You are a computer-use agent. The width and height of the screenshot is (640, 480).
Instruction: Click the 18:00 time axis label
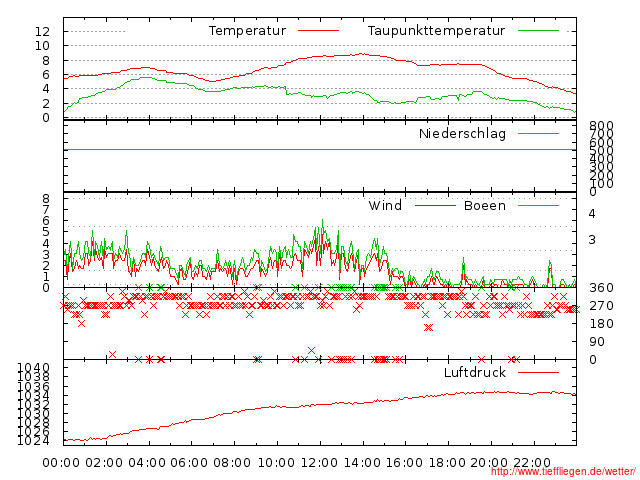pyautogui.click(x=447, y=463)
